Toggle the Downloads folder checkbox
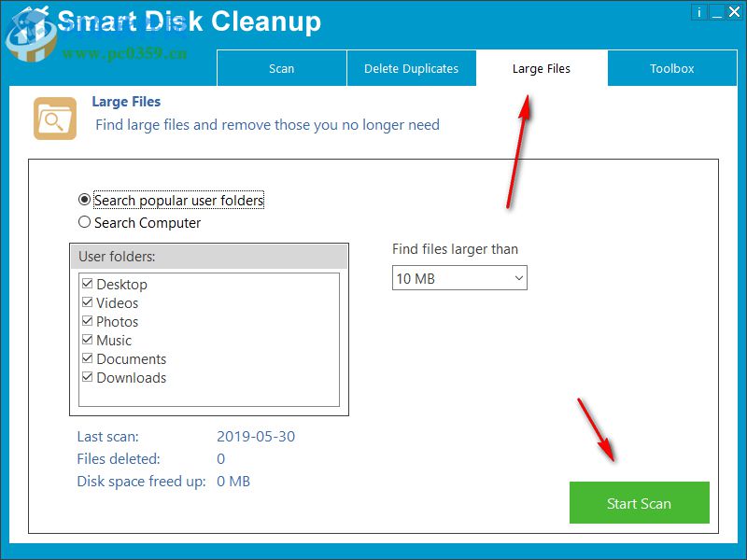The image size is (747, 560). 88,377
